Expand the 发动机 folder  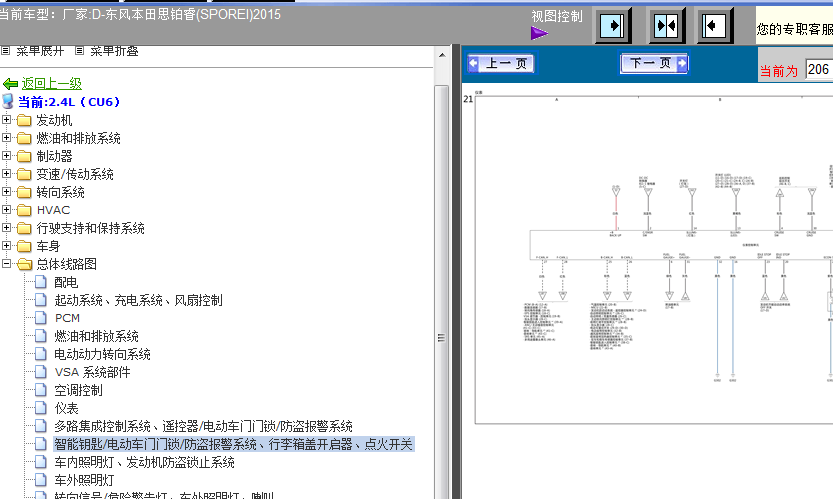pyautogui.click(x=6, y=120)
